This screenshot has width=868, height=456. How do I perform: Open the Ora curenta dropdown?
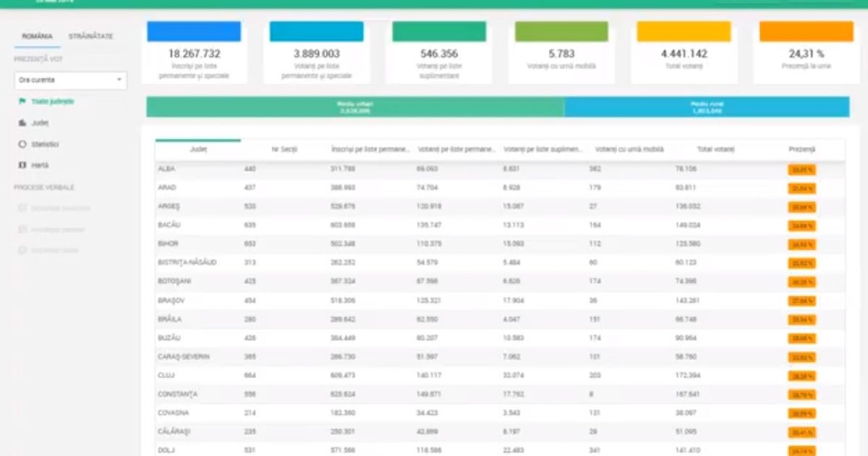pos(71,80)
